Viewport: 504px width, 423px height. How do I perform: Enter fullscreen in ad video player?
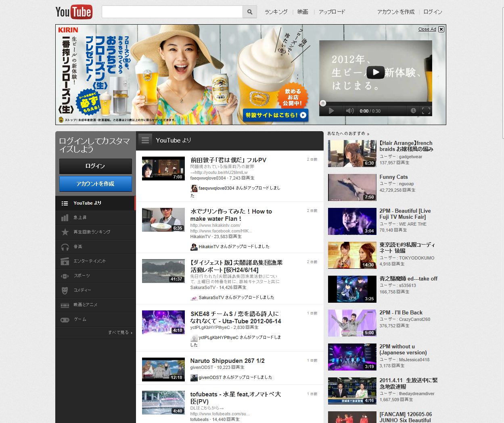tap(426, 111)
